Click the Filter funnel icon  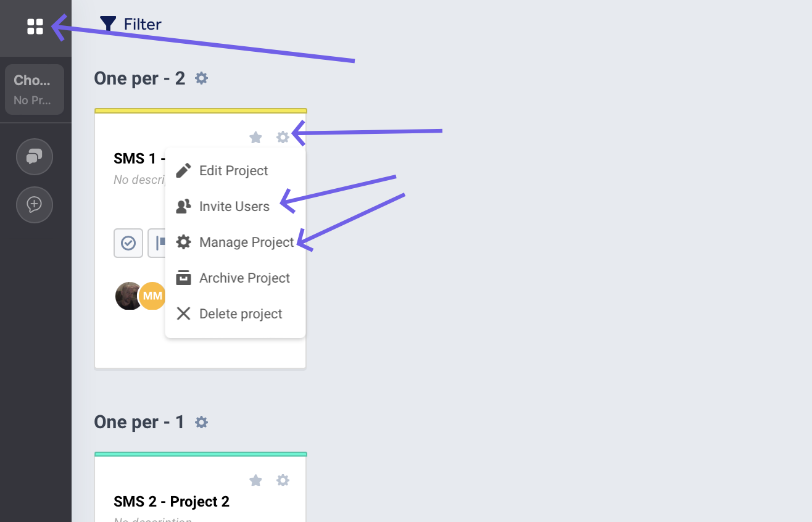[x=108, y=24]
